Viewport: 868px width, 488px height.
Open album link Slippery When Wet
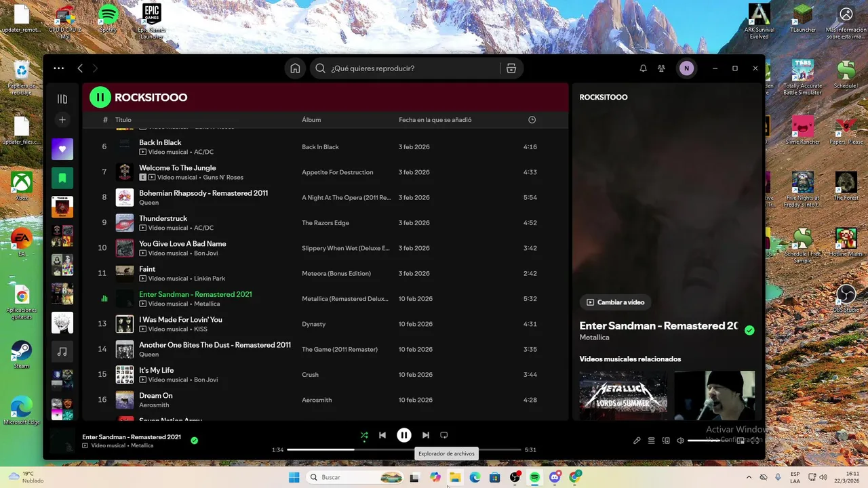346,248
